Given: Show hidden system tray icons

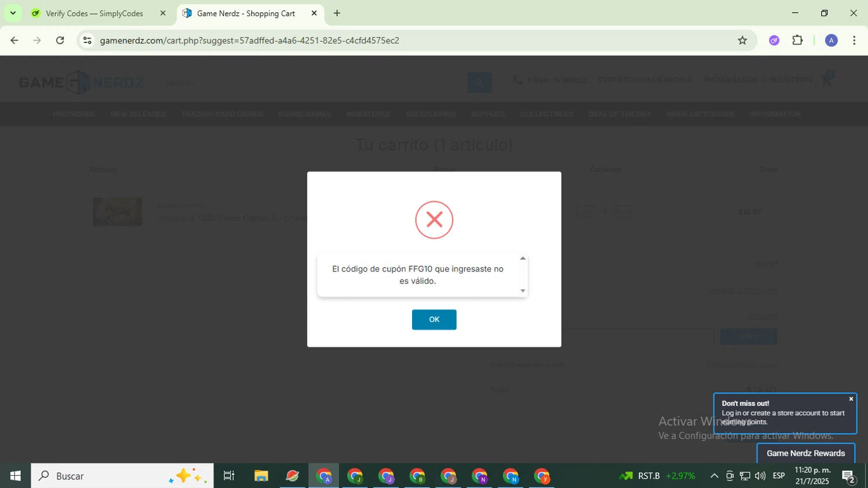Looking at the screenshot, I should pyautogui.click(x=714, y=476).
